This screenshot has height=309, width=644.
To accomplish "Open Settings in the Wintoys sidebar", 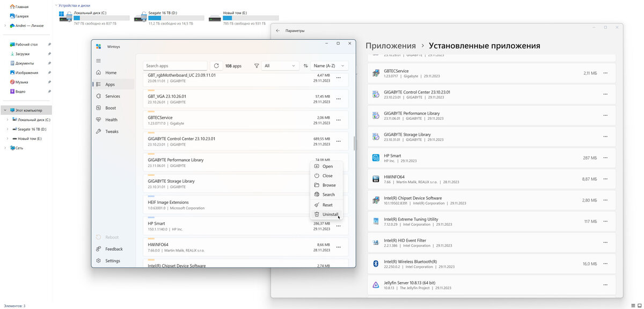I will point(113,261).
